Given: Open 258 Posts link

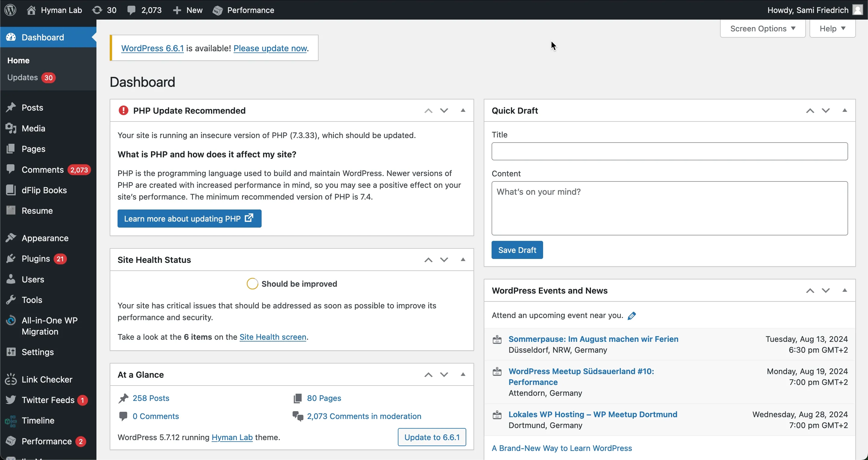Looking at the screenshot, I should coord(151,398).
